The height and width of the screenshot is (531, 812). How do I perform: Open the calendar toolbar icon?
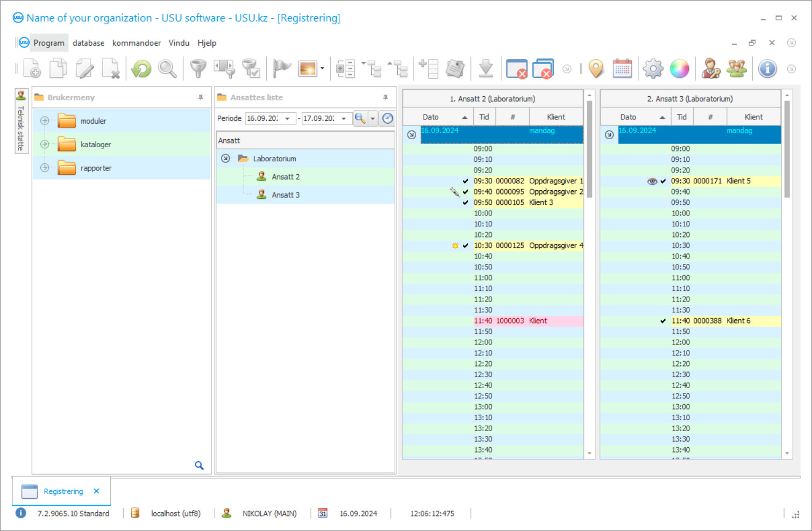tap(622, 69)
